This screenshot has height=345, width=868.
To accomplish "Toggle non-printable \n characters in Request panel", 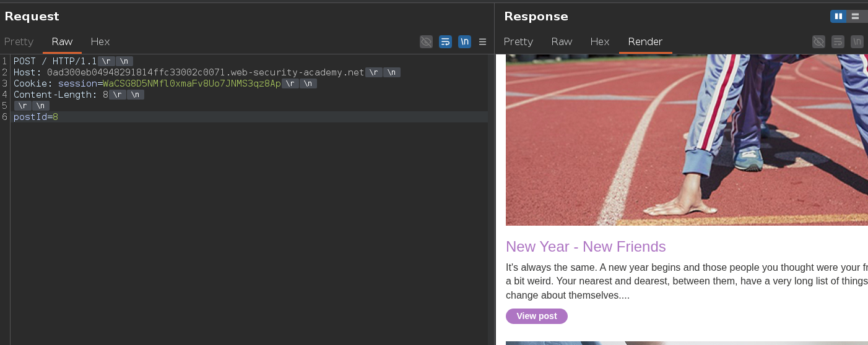I will (x=464, y=41).
